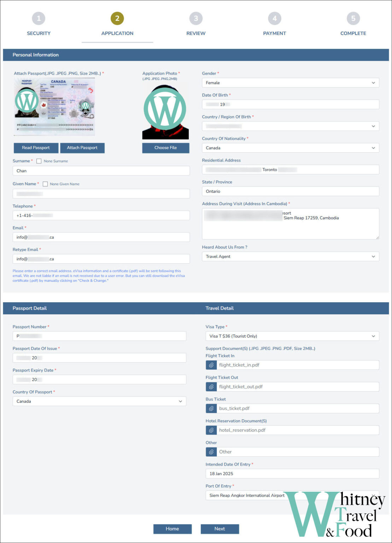Click the Bus Ticket attachment icon

pyautogui.click(x=211, y=409)
